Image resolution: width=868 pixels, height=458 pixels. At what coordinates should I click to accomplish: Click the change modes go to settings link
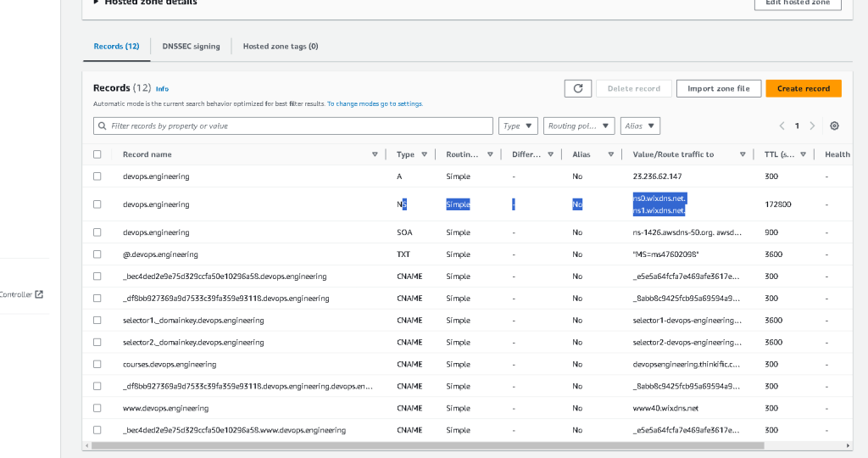[375, 103]
